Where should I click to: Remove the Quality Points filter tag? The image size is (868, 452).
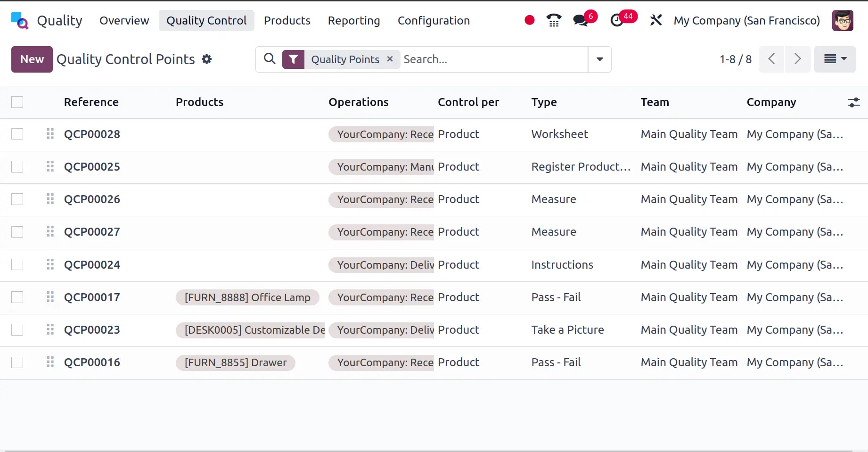tap(390, 59)
